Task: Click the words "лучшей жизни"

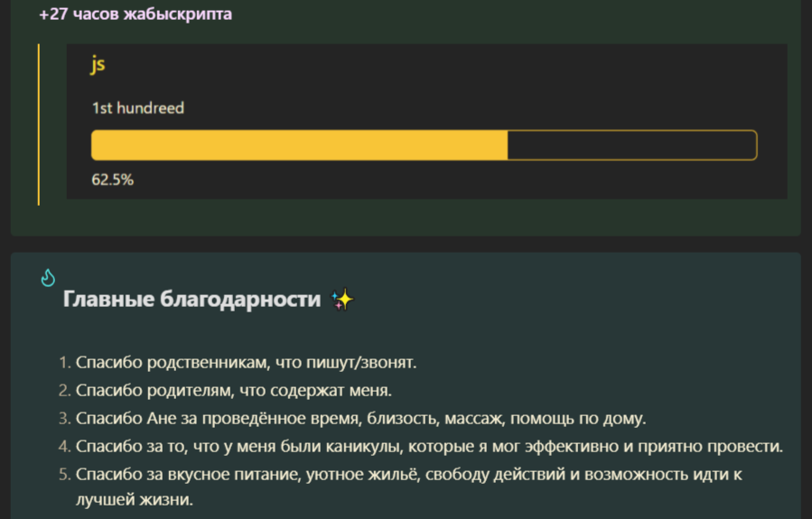Action: point(134,499)
